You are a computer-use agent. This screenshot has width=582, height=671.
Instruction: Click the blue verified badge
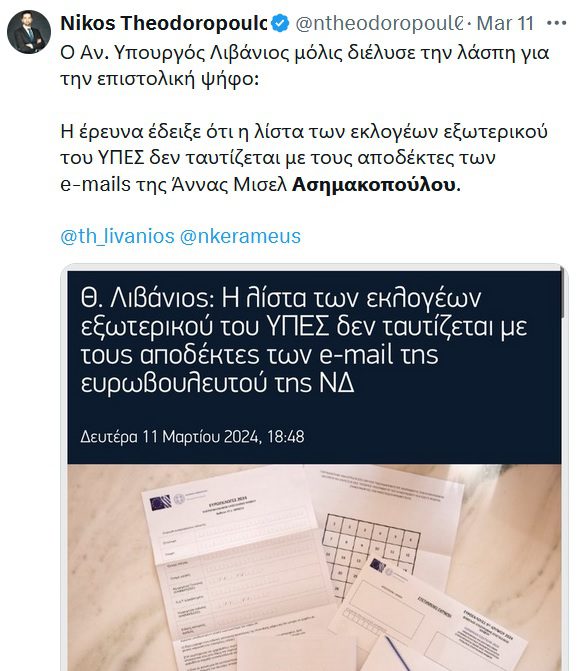[x=281, y=23]
